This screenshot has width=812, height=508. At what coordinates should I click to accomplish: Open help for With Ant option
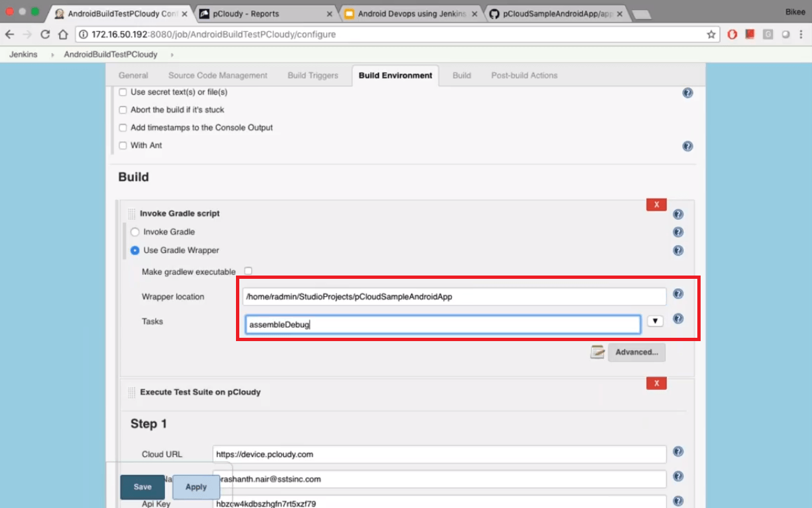(x=687, y=146)
